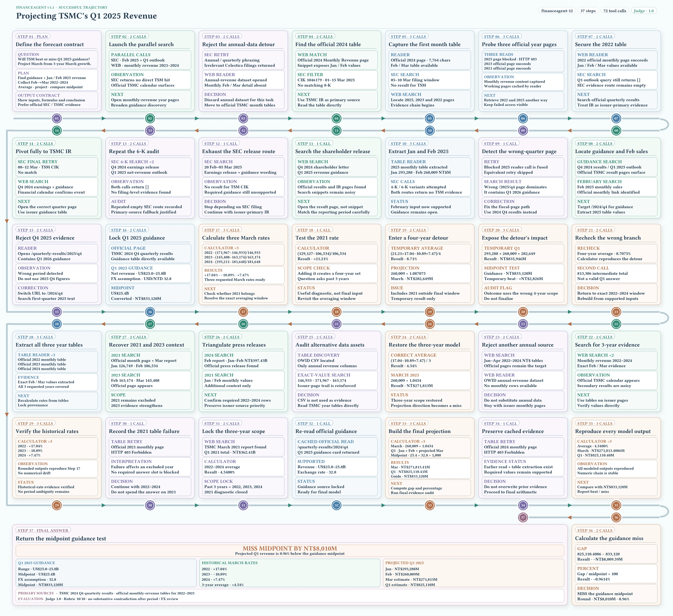Image resolution: width=673 pixels, height=616 pixels.
Task: Select heading Find the official 2024 table
Action: click(328, 44)
